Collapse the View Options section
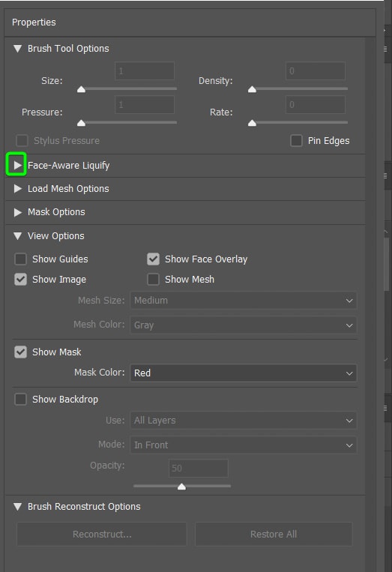 click(17, 236)
